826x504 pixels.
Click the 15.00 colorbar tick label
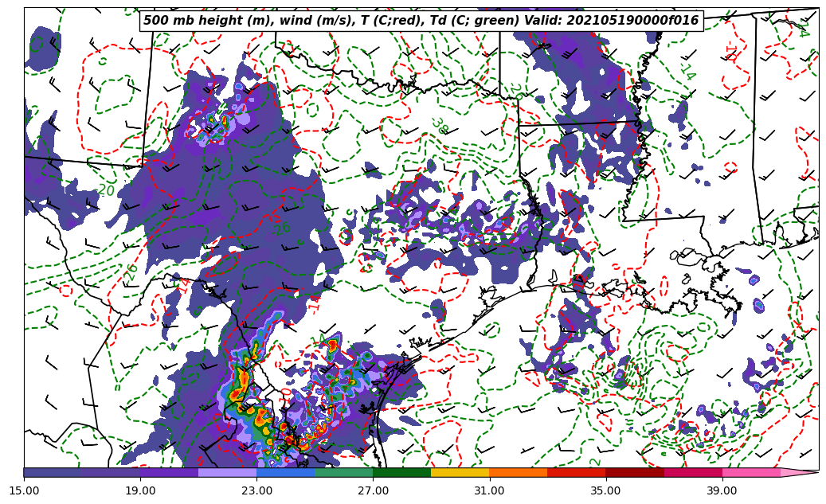pos(24,490)
